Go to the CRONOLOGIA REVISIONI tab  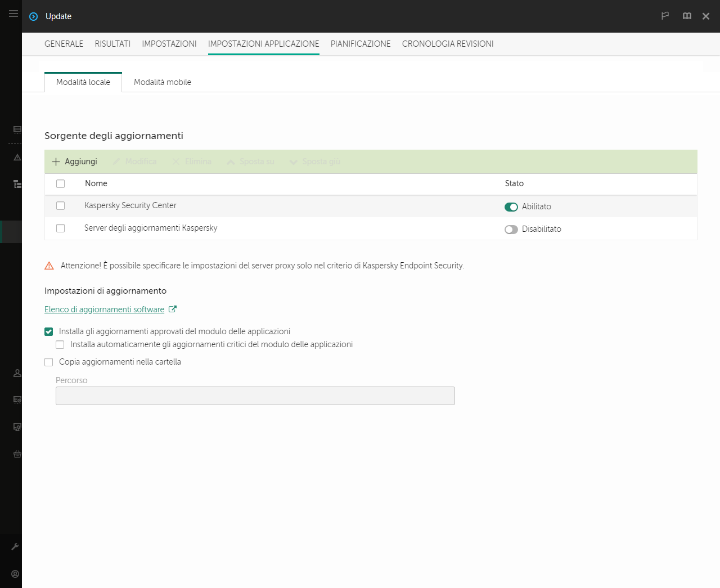coord(448,44)
